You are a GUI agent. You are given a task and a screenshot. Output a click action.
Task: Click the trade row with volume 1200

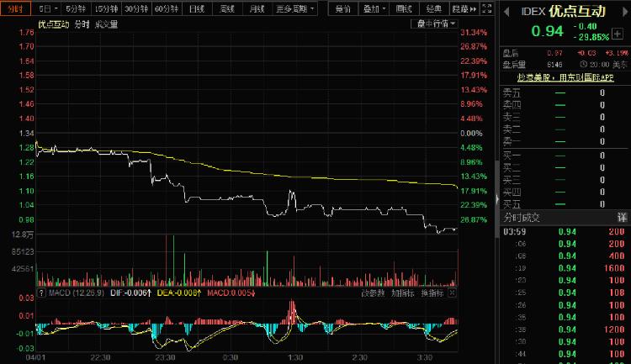pyautogui.click(x=565, y=330)
